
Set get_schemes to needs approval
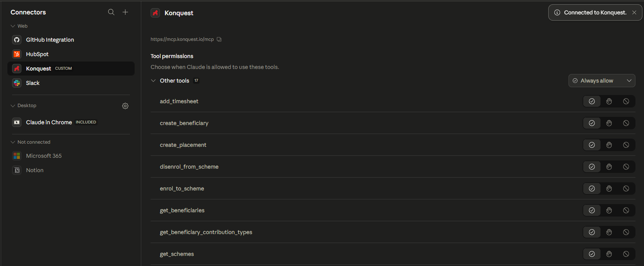coord(609,254)
